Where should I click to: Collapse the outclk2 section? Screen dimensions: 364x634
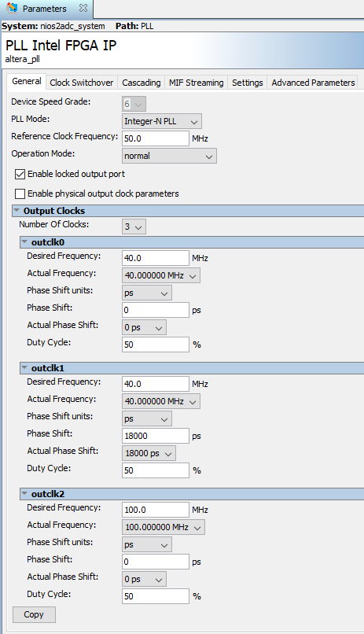click(x=24, y=494)
